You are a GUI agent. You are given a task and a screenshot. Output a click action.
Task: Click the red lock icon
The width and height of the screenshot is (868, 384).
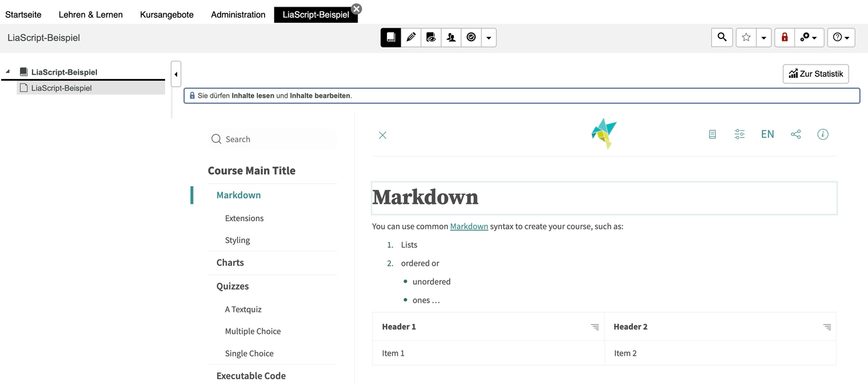pyautogui.click(x=784, y=37)
